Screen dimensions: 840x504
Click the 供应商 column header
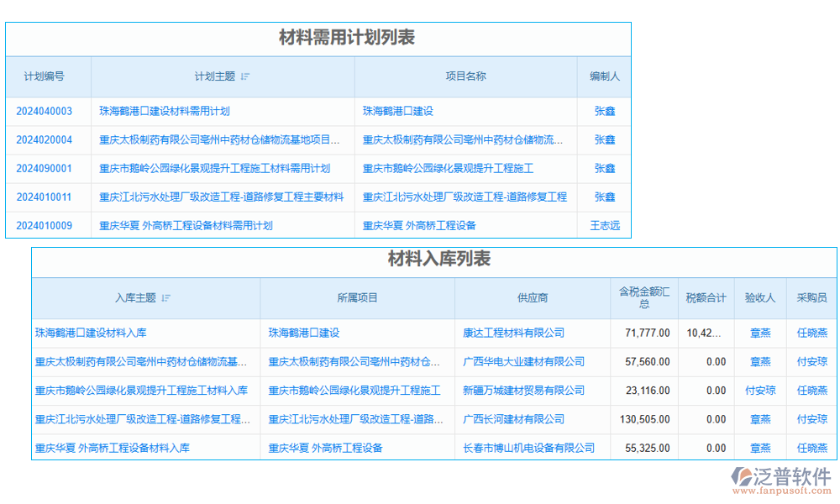533,298
